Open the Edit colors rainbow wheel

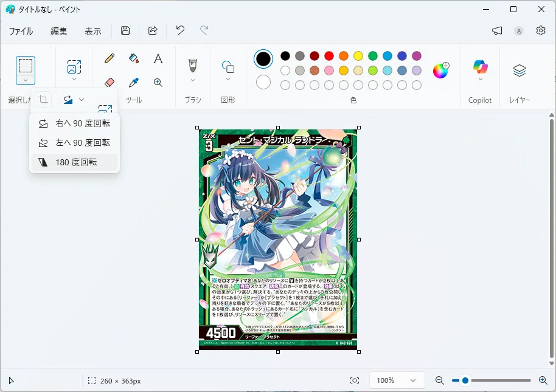point(441,70)
